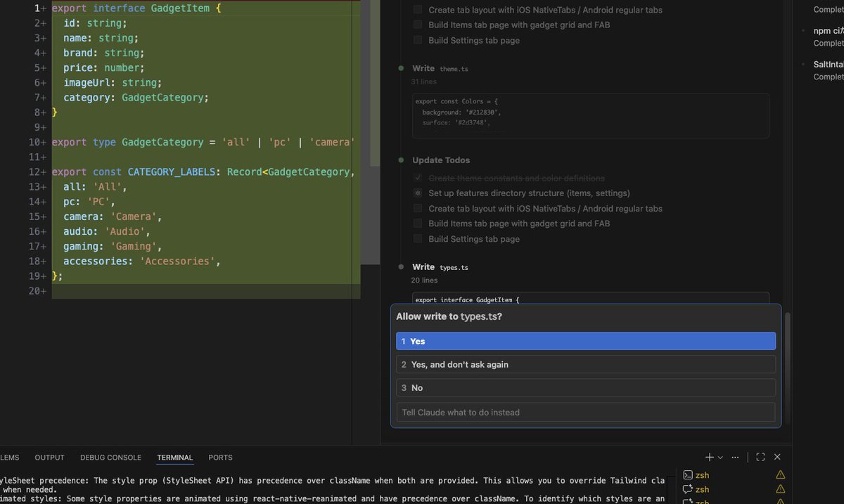Click the 'imageUrl: string;' code line
Image resolution: width=844 pixels, height=504 pixels.
[113, 82]
